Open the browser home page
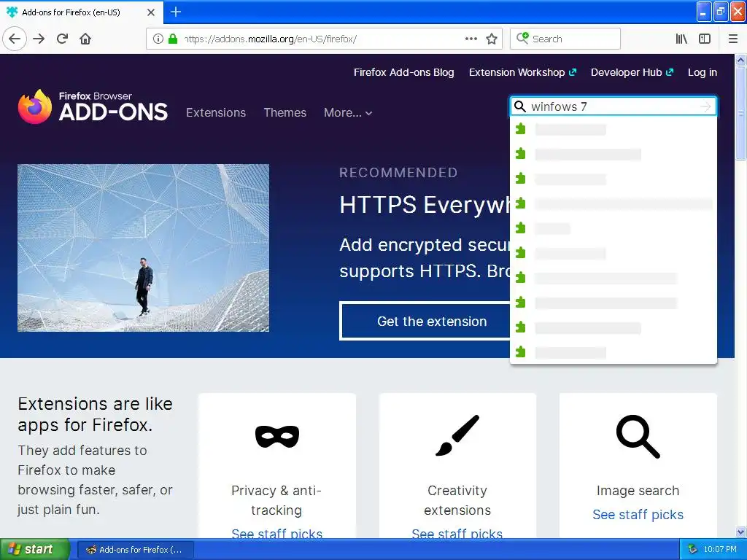 85,39
